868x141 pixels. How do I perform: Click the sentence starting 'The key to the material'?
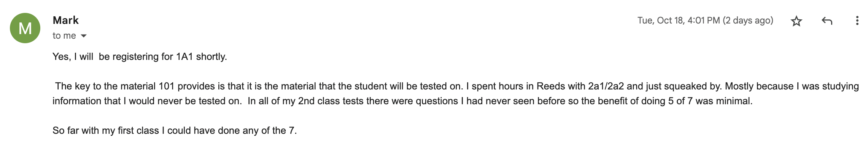point(259,86)
